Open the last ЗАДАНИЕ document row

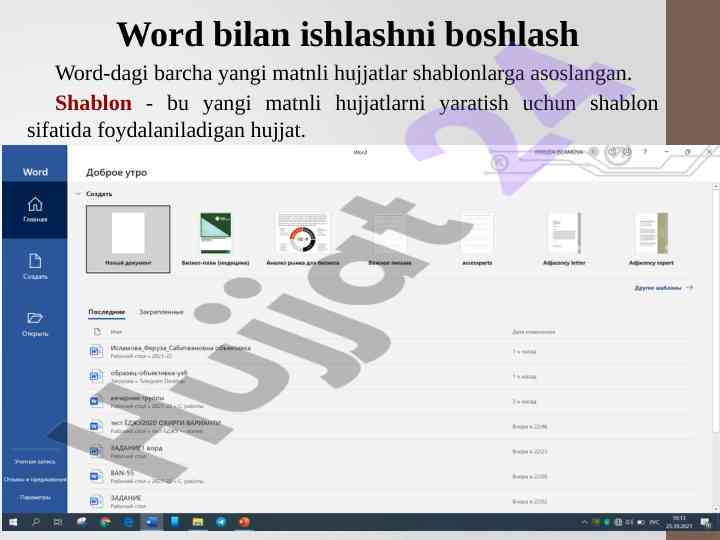[x=386, y=501]
